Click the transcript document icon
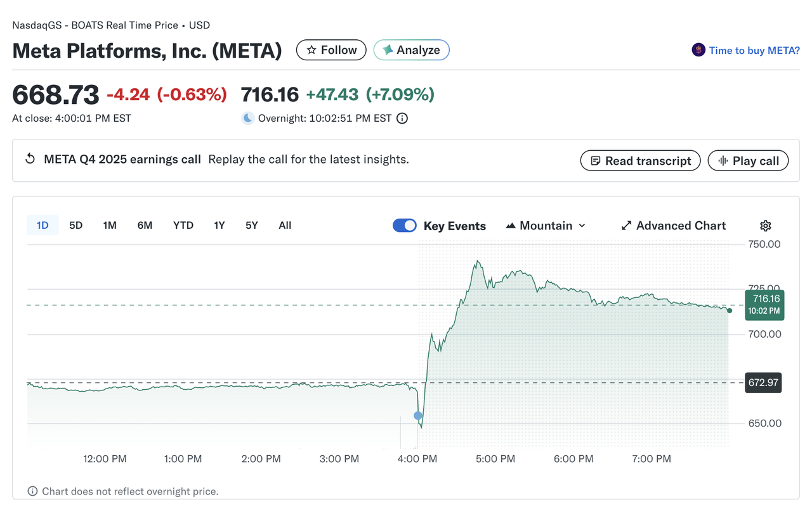This screenshot has width=812, height=509. [595, 160]
